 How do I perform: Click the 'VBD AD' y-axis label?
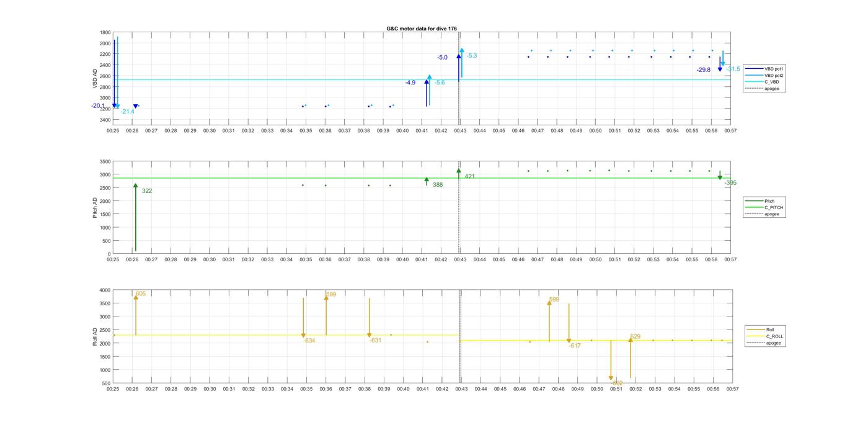95,78
